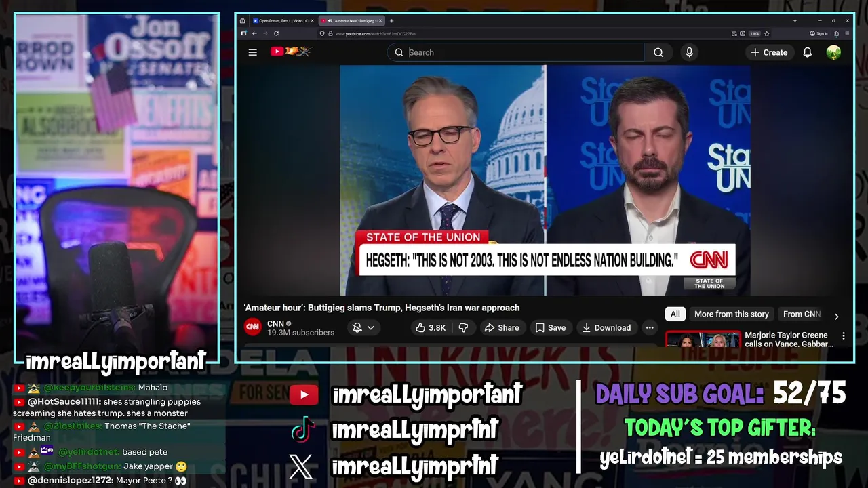Open the CNN channel name link
This screenshot has width=868, height=488.
(275, 323)
